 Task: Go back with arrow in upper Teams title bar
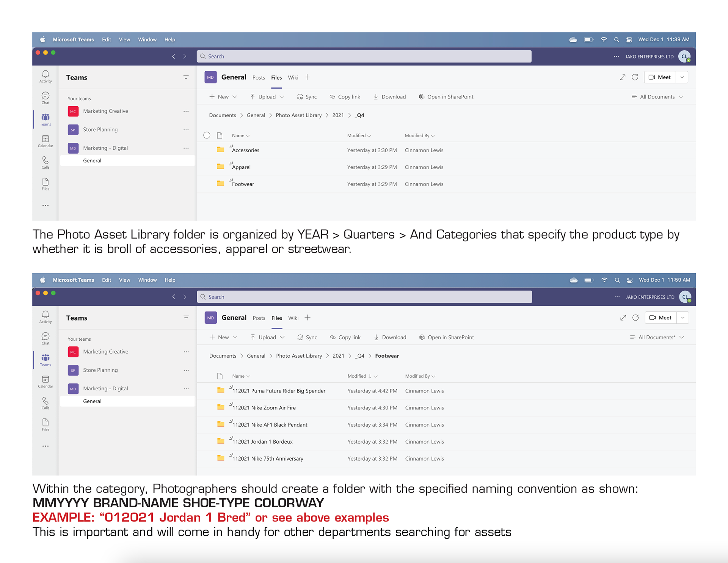(174, 56)
